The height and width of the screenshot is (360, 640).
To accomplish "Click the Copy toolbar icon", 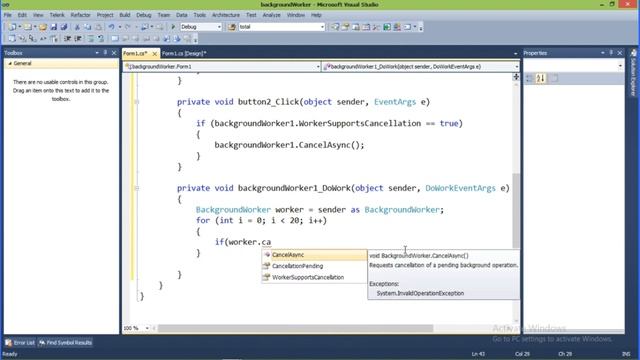I will point(88,27).
